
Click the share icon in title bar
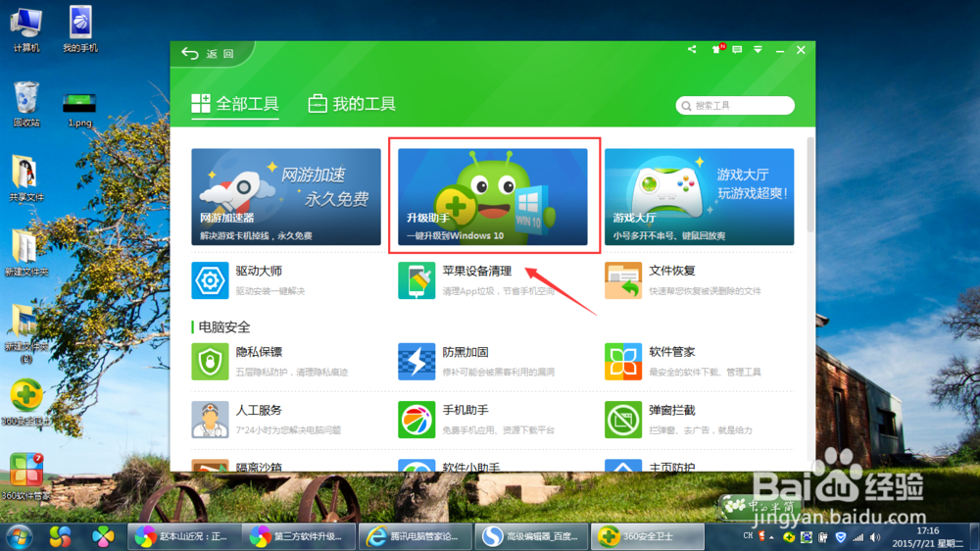click(x=692, y=49)
